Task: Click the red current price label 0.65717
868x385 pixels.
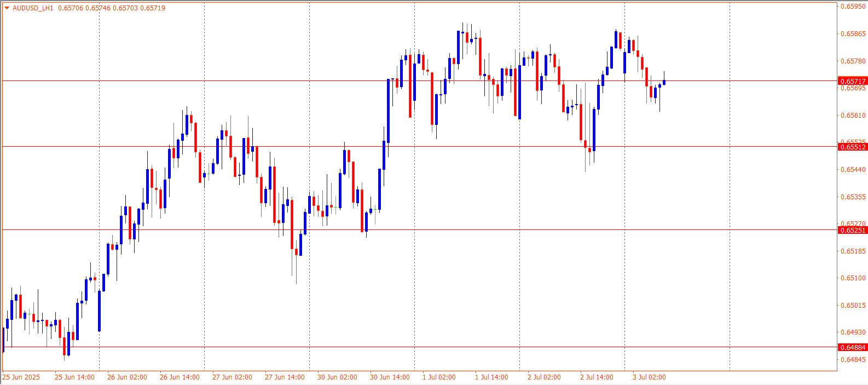Action: [853, 81]
